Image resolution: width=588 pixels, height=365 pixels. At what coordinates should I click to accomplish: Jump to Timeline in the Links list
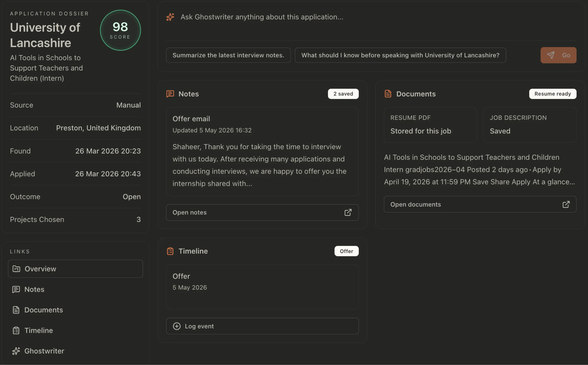pyautogui.click(x=75, y=330)
